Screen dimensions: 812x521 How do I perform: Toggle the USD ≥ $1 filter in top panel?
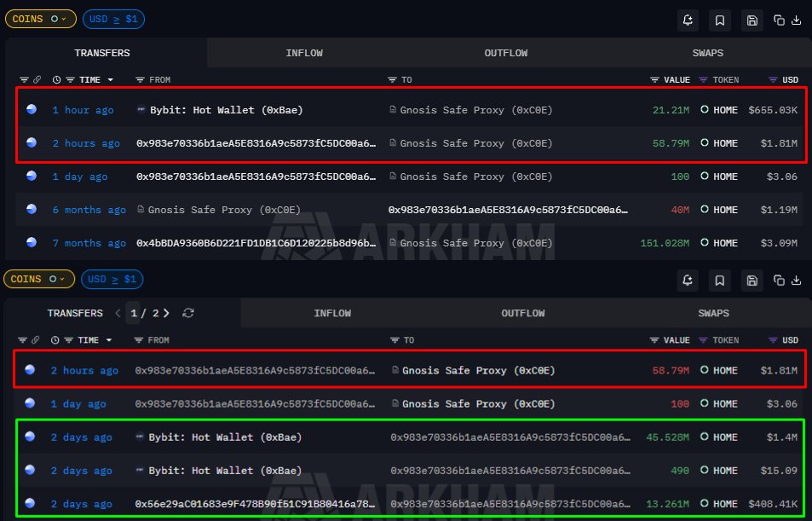coord(113,19)
